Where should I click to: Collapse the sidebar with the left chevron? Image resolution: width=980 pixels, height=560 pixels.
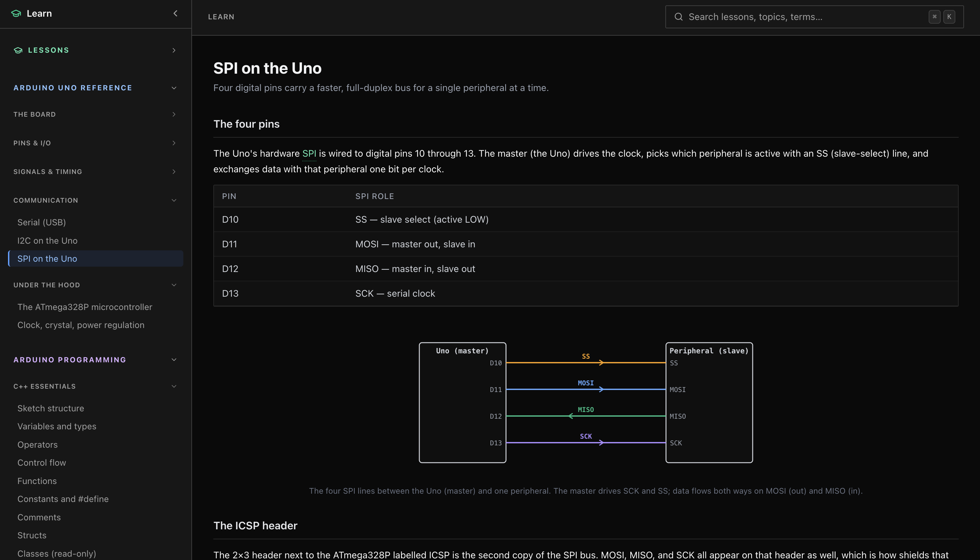point(175,13)
